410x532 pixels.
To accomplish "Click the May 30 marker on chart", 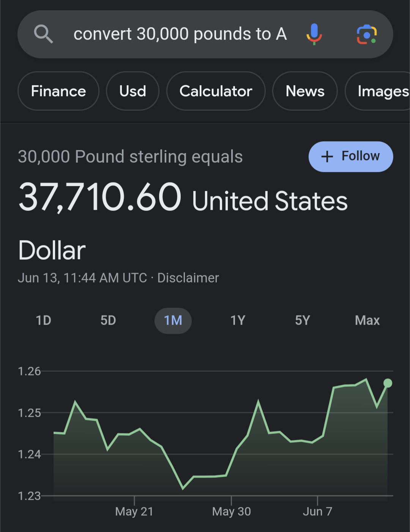I will tap(232, 512).
